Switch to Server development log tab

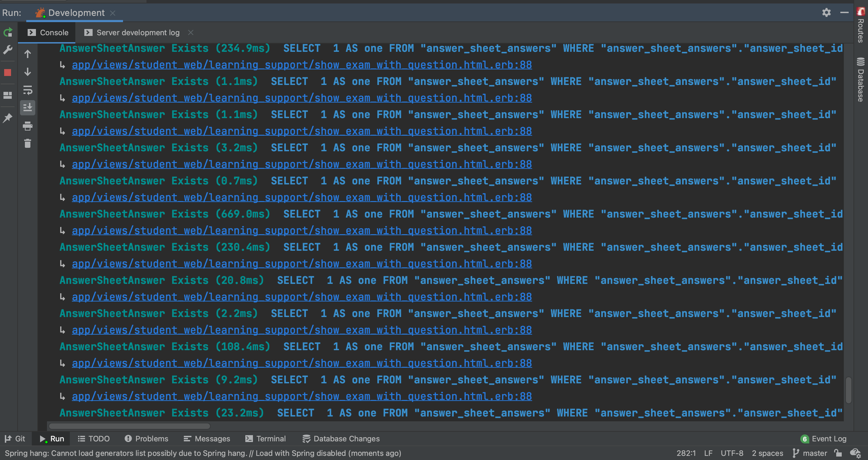click(x=138, y=32)
